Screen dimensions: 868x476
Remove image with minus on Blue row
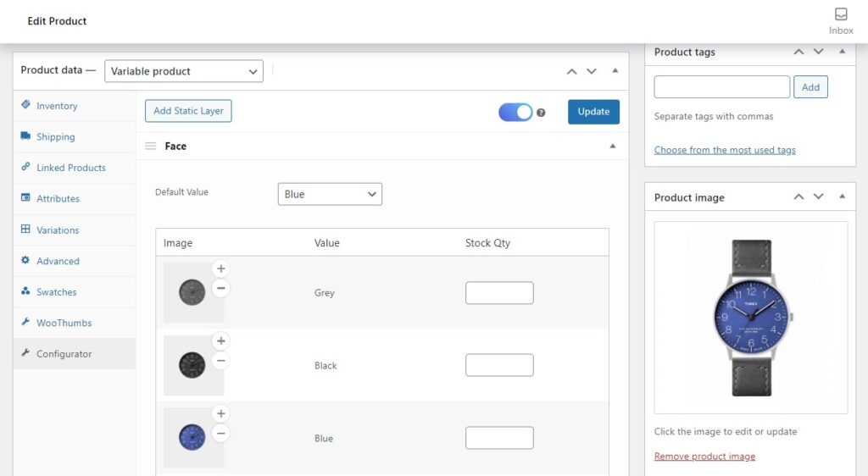coord(221,434)
